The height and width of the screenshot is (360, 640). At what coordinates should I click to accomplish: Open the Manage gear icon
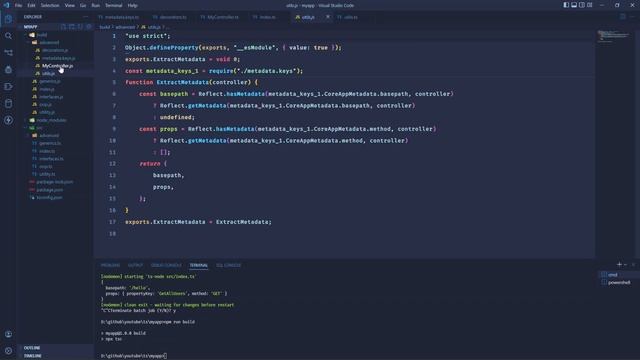click(8, 351)
